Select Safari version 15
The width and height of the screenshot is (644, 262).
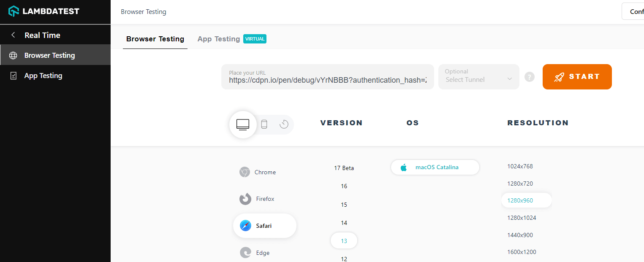[344, 205]
